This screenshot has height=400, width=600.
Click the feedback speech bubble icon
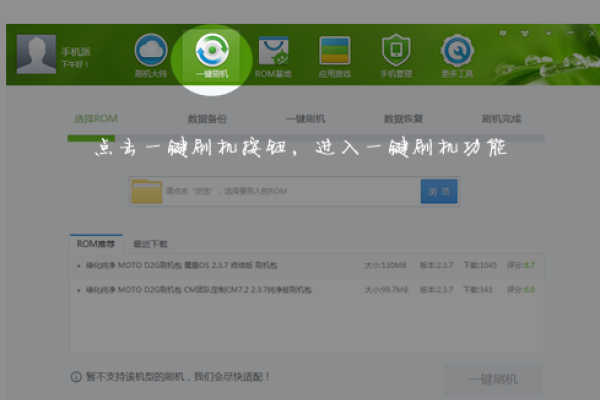point(503,33)
